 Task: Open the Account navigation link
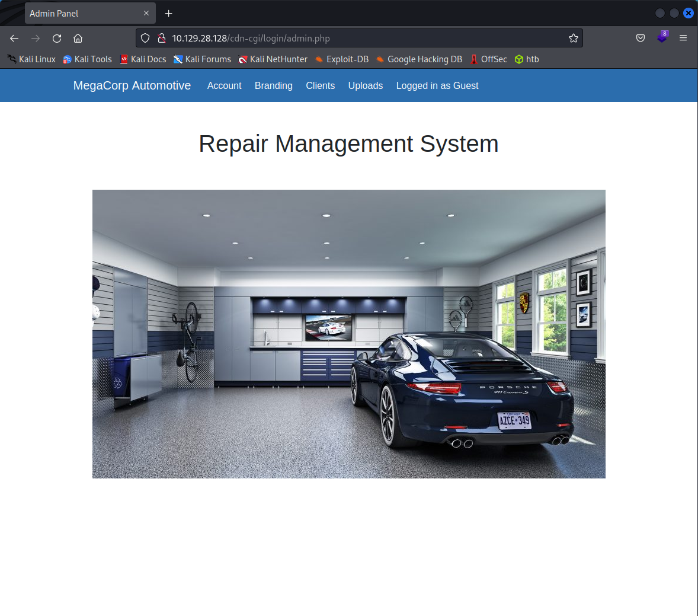[224, 86]
